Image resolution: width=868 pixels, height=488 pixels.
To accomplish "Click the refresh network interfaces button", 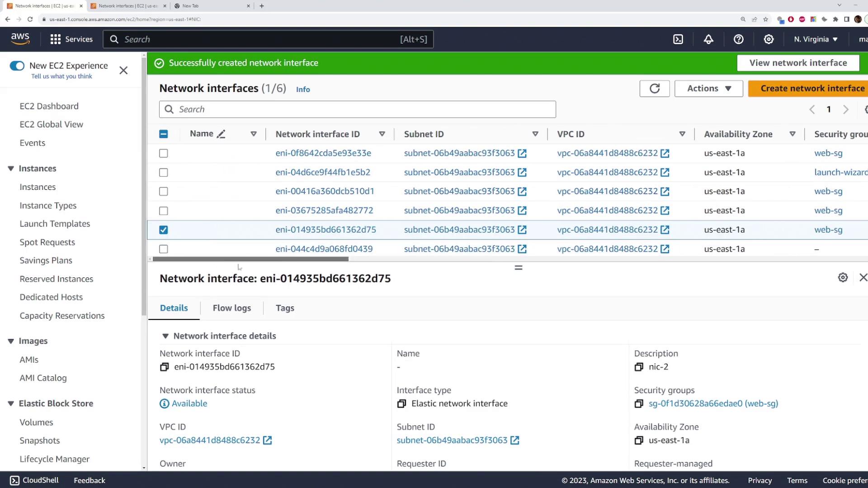I will pyautogui.click(x=654, y=89).
